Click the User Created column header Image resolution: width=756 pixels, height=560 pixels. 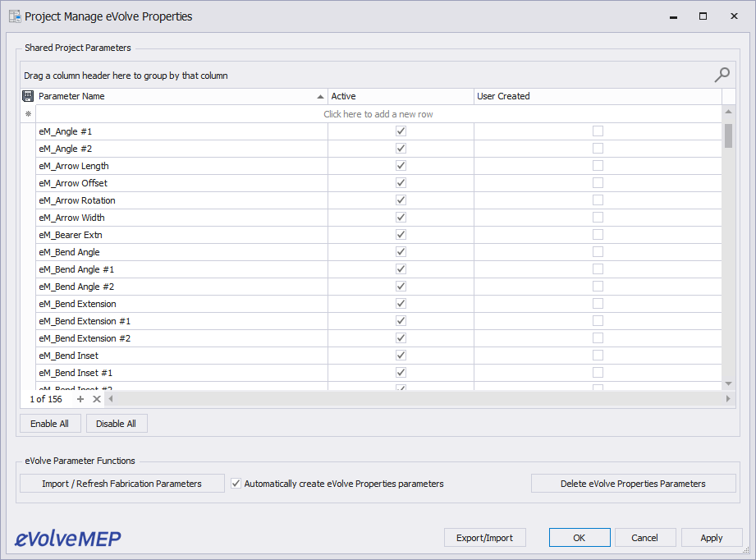coord(598,96)
